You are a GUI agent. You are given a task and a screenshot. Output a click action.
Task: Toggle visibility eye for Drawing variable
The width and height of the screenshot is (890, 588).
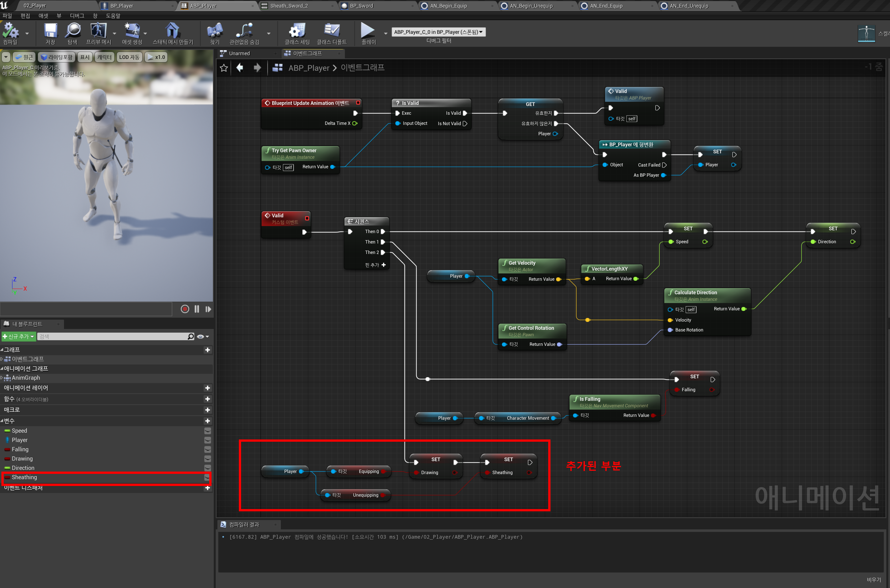coord(207,459)
